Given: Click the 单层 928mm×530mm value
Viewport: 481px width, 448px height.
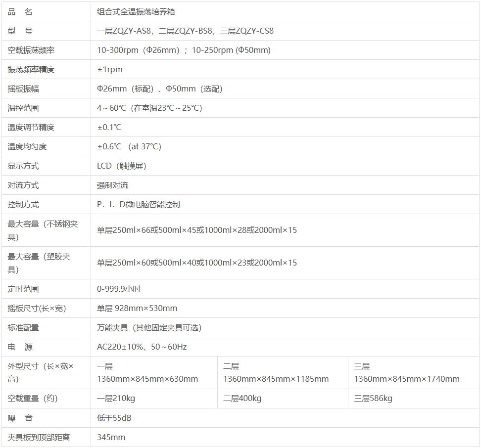Looking at the screenshot, I should tap(137, 309).
